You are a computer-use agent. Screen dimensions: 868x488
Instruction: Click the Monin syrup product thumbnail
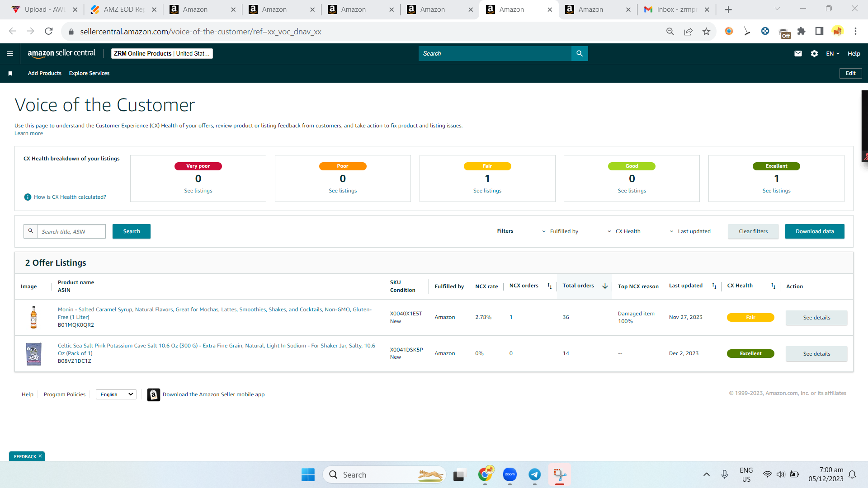[33, 317]
